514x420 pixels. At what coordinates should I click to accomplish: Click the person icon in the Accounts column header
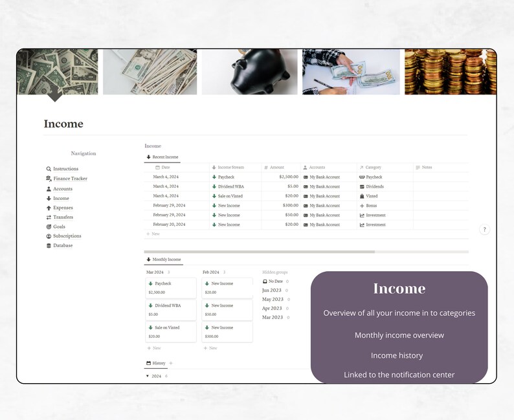pos(305,168)
